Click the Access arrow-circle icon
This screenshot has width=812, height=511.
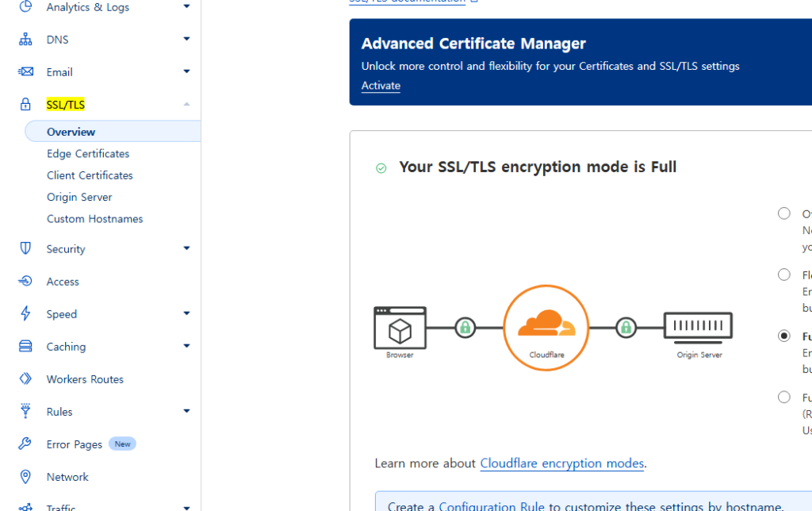pyautogui.click(x=25, y=281)
